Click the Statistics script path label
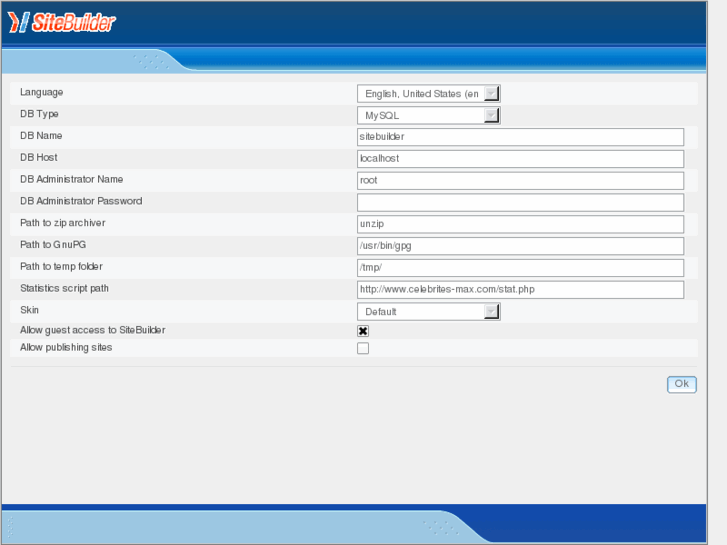 tap(64, 289)
